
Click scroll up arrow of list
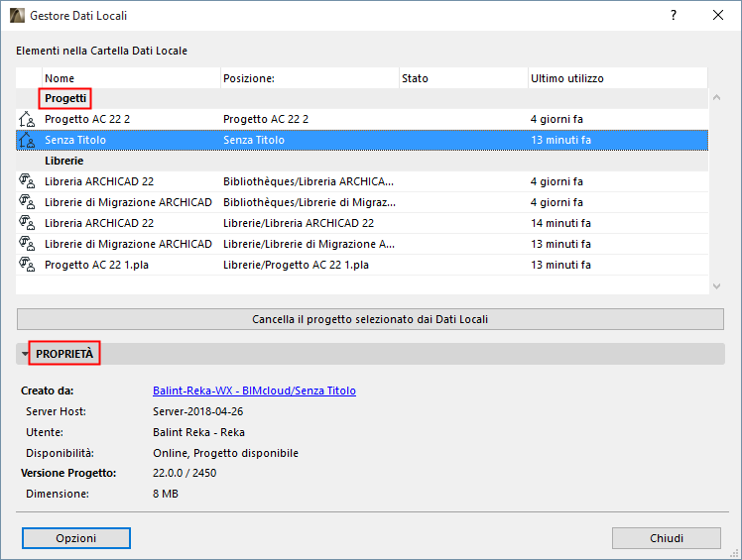(x=716, y=97)
